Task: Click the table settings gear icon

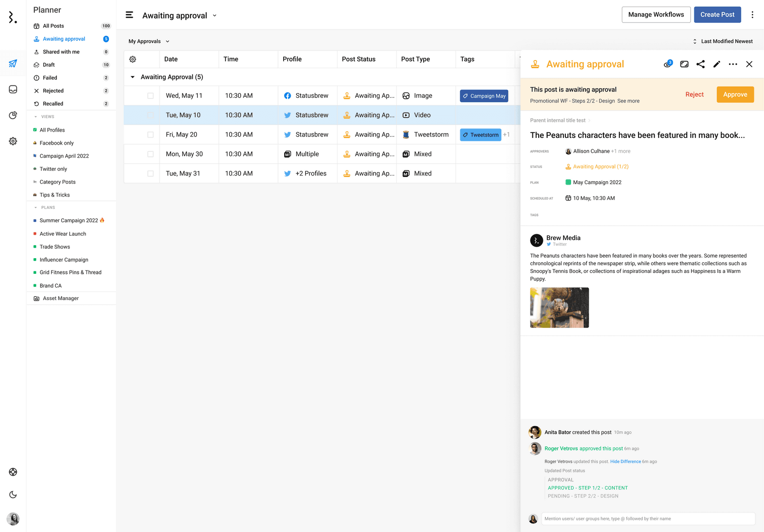Action: click(133, 59)
